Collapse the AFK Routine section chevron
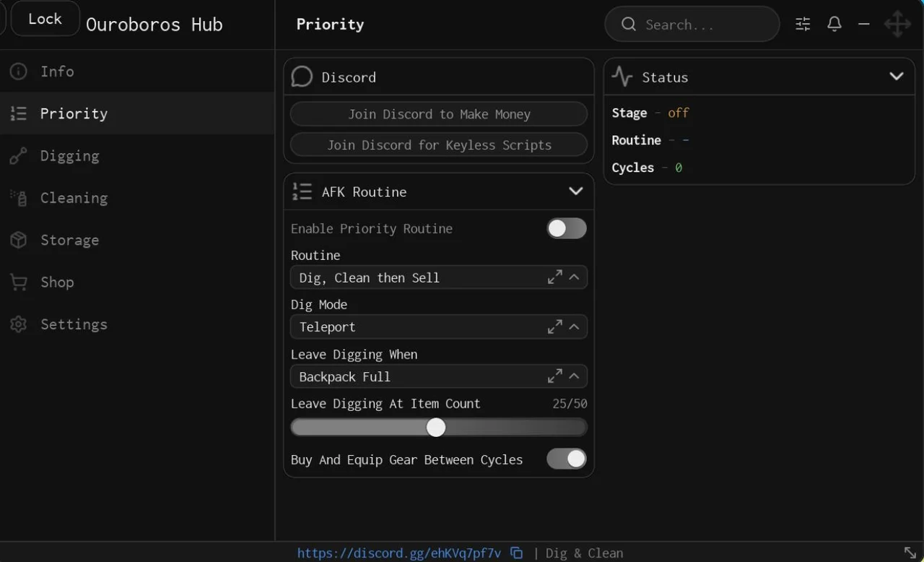 click(575, 191)
